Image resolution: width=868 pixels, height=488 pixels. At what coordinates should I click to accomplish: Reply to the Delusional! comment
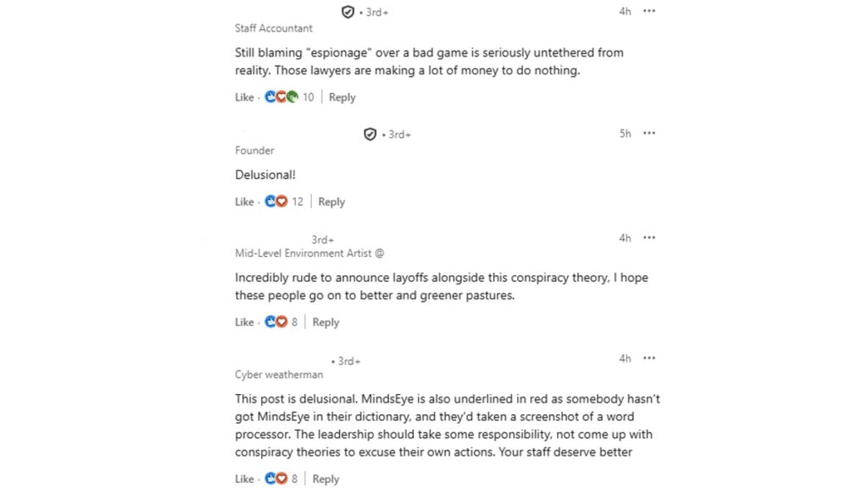click(331, 202)
